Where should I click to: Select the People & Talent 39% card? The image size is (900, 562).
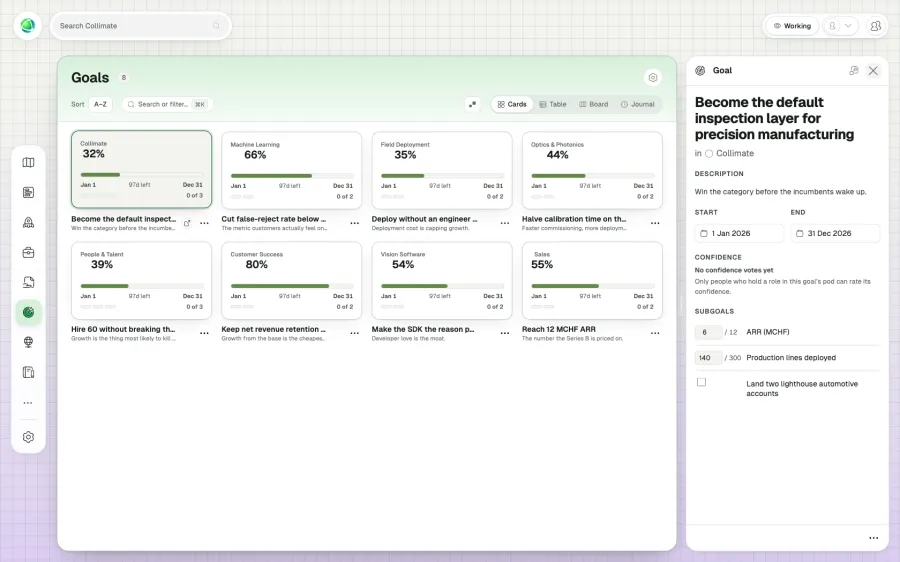click(x=141, y=281)
